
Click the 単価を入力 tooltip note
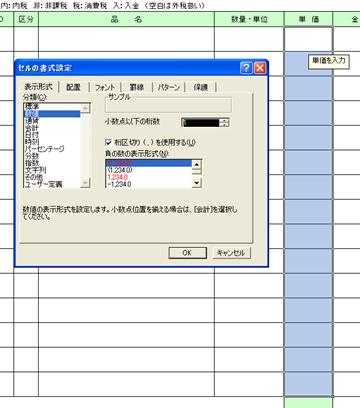click(x=329, y=61)
